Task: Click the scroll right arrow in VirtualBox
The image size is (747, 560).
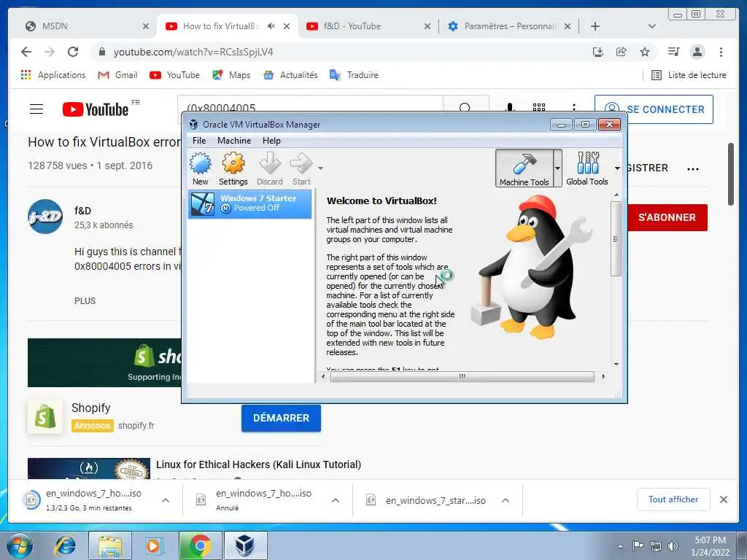Action: coord(603,377)
